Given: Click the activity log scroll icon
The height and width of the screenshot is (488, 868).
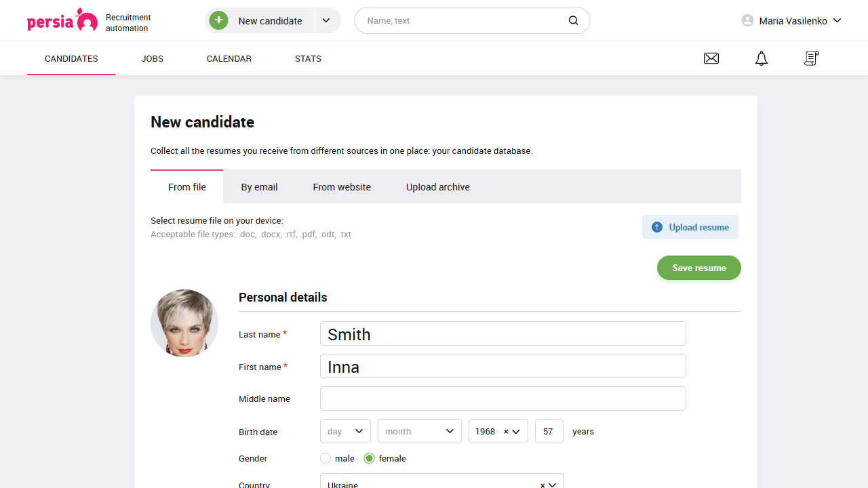Looking at the screenshot, I should click(811, 58).
